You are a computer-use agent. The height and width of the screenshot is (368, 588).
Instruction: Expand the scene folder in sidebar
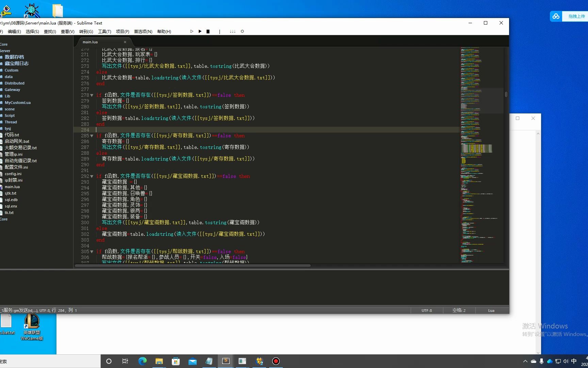coord(10,109)
